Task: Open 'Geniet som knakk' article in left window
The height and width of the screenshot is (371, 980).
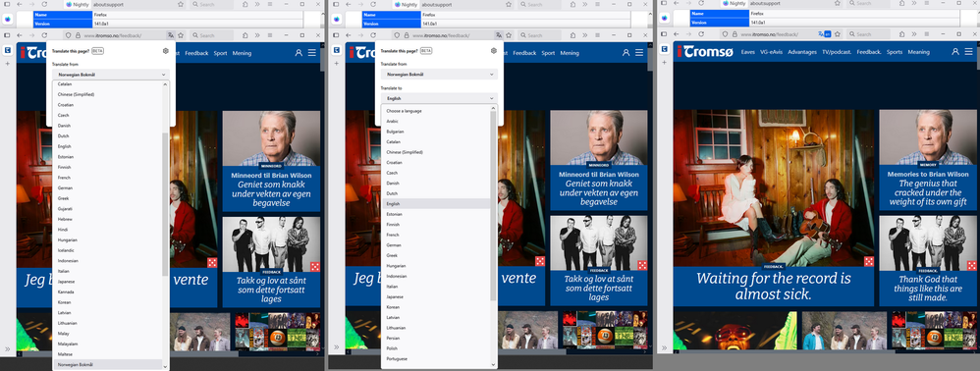Action: click(x=271, y=193)
